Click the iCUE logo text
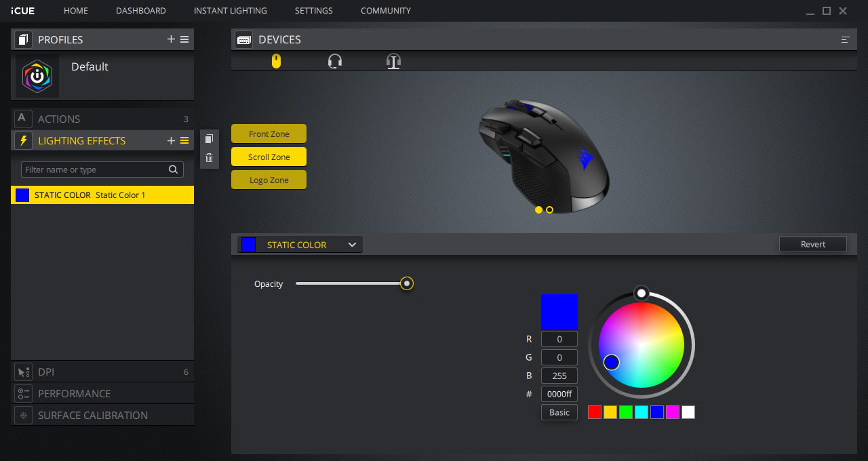868x461 pixels. pyautogui.click(x=23, y=11)
